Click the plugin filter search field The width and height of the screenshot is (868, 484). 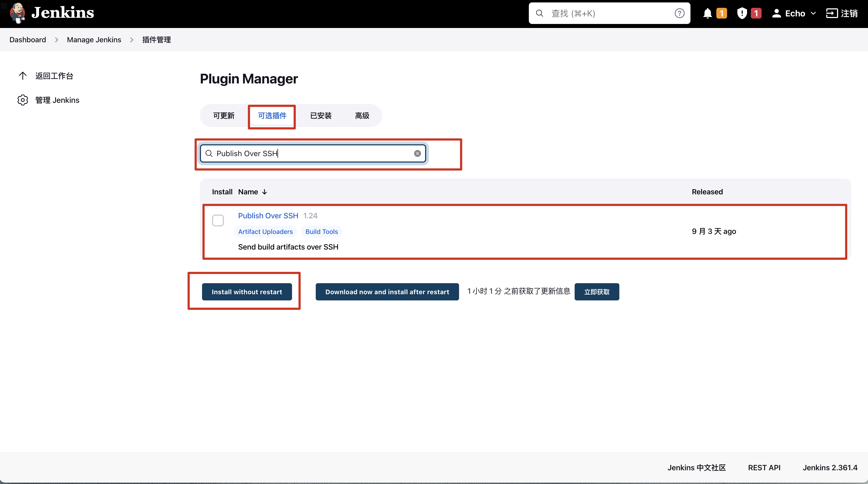pos(313,153)
